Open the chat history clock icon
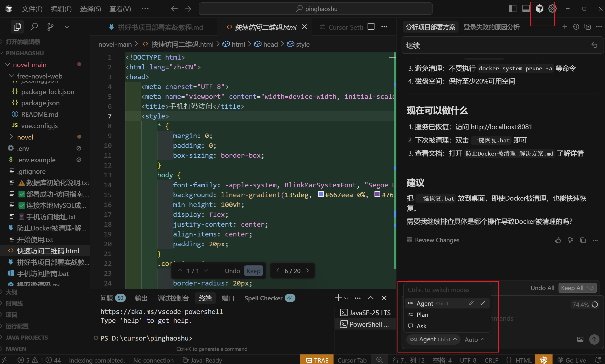 pyautogui.click(x=576, y=27)
